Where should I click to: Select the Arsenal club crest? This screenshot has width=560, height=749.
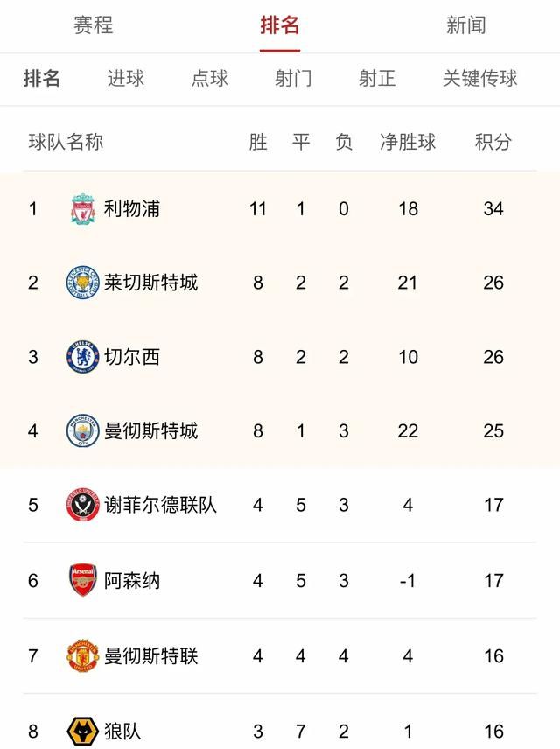[83, 580]
